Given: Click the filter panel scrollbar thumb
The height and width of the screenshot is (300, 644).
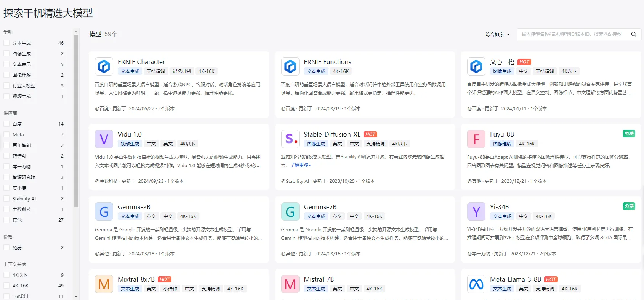Looking at the screenshot, I should click(x=76, y=121).
